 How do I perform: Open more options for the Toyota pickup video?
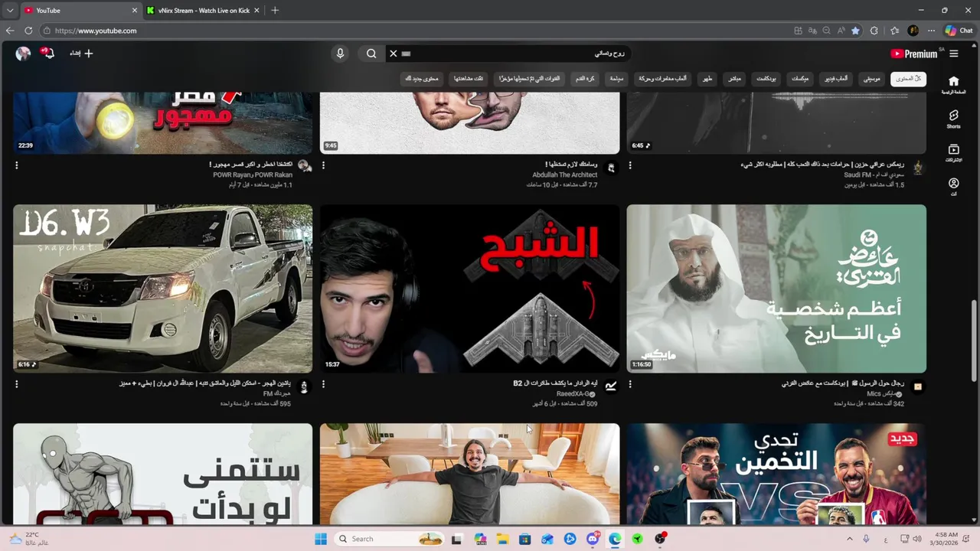(17, 384)
